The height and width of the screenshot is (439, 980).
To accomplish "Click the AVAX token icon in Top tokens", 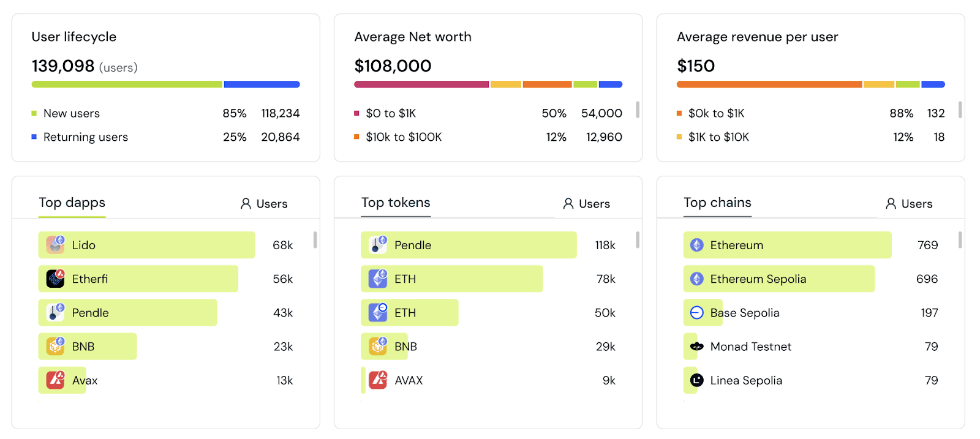I will pyautogui.click(x=378, y=380).
